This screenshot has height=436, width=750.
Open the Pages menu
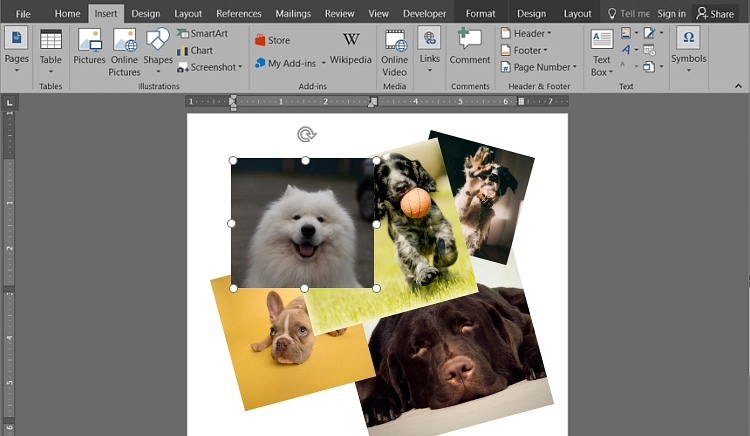point(16,50)
